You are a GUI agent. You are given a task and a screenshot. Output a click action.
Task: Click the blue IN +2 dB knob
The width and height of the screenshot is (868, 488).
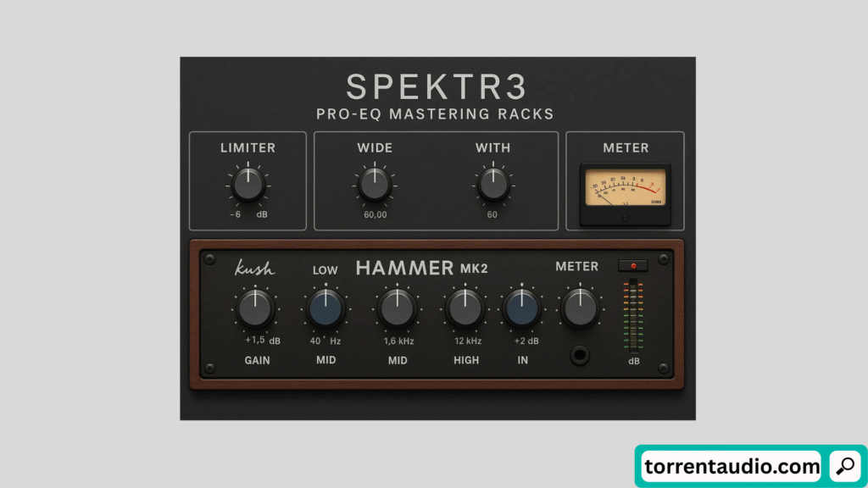pyautogui.click(x=521, y=309)
